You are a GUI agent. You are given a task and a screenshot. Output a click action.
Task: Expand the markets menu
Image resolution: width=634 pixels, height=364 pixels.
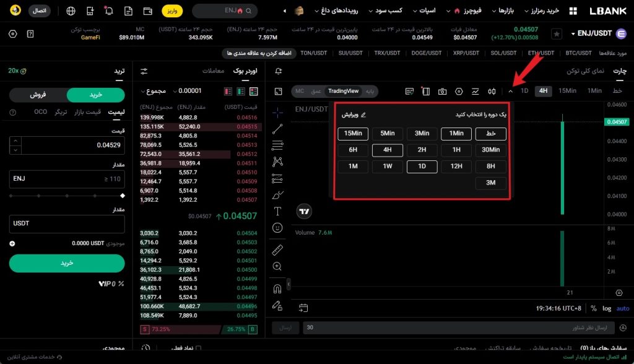pos(503,11)
